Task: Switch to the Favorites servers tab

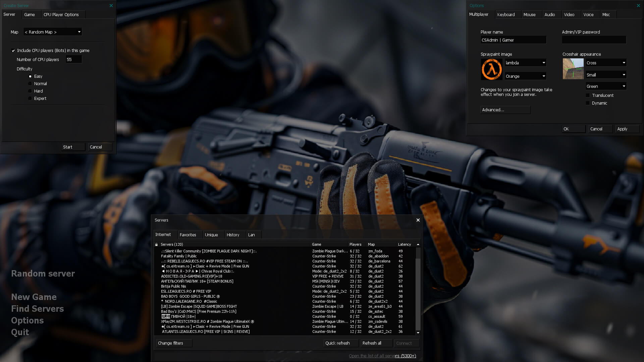Action: [188, 235]
